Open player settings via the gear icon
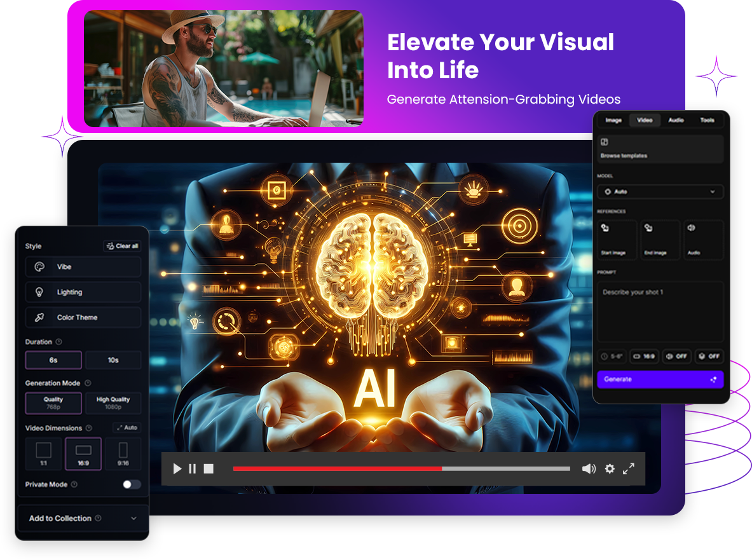Screen dimensions: 752x560 (x=610, y=469)
